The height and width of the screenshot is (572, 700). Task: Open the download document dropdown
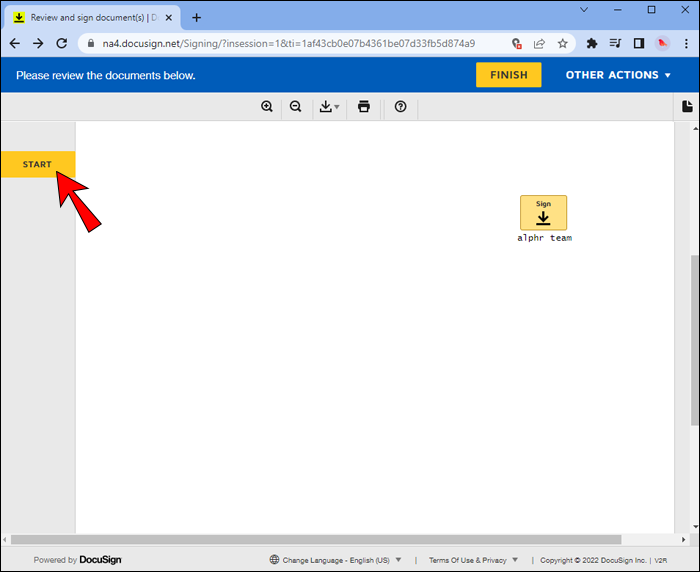click(x=329, y=107)
